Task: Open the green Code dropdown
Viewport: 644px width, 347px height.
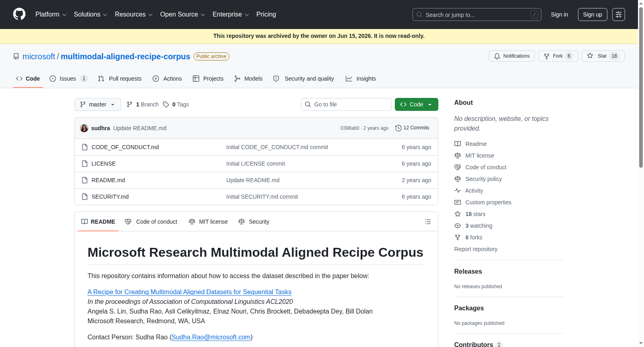Action: pyautogui.click(x=417, y=104)
